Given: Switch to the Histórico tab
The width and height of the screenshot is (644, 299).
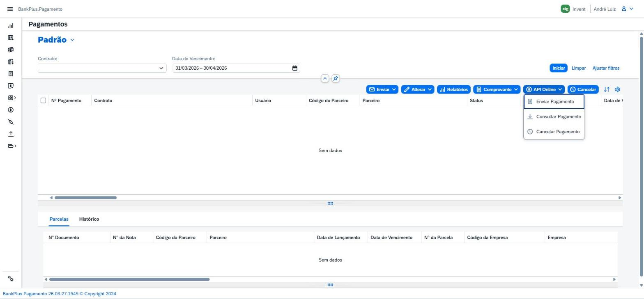Looking at the screenshot, I should coord(89,219).
